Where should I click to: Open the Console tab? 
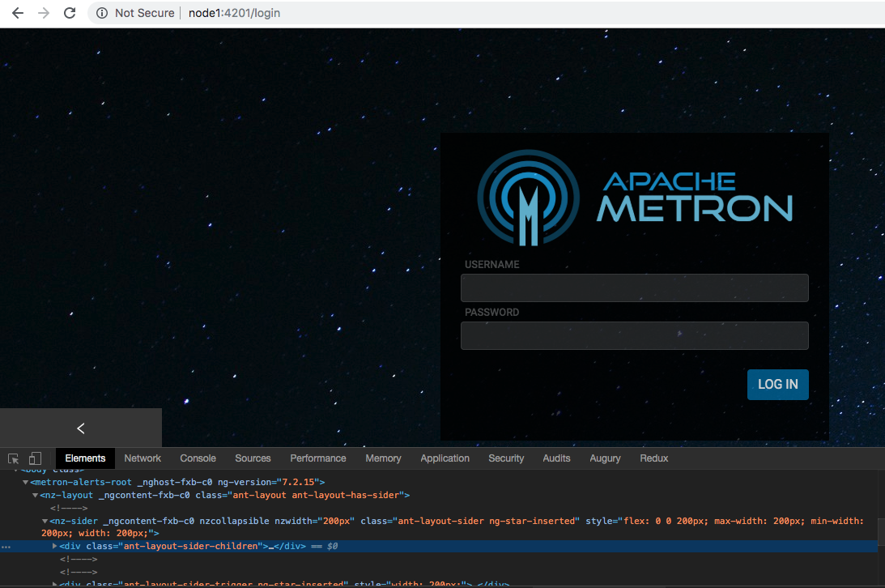click(x=198, y=458)
